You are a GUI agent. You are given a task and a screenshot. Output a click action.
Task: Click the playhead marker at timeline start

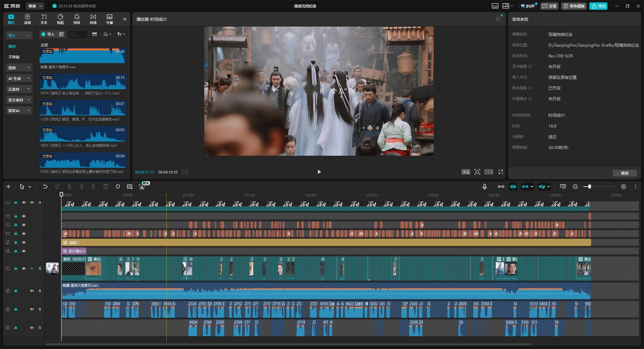click(x=61, y=195)
